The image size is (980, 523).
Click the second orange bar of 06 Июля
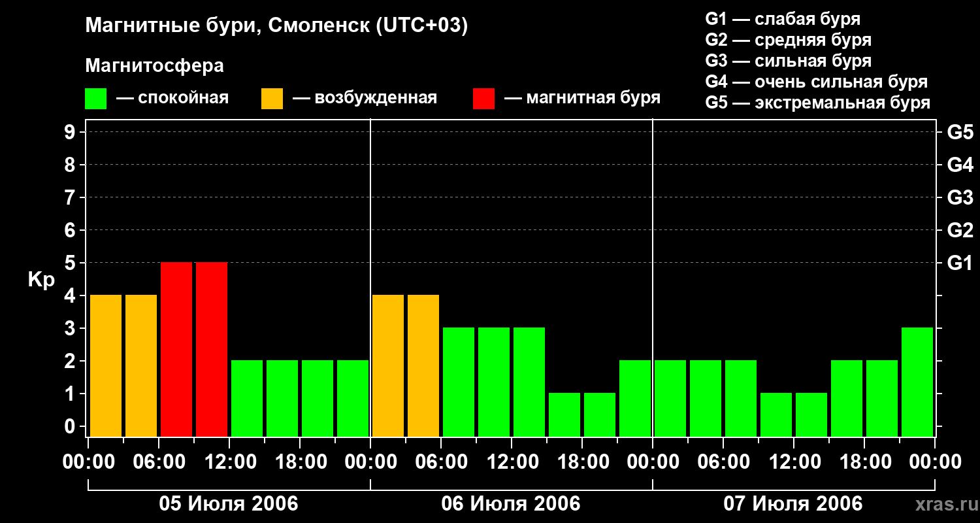423,365
